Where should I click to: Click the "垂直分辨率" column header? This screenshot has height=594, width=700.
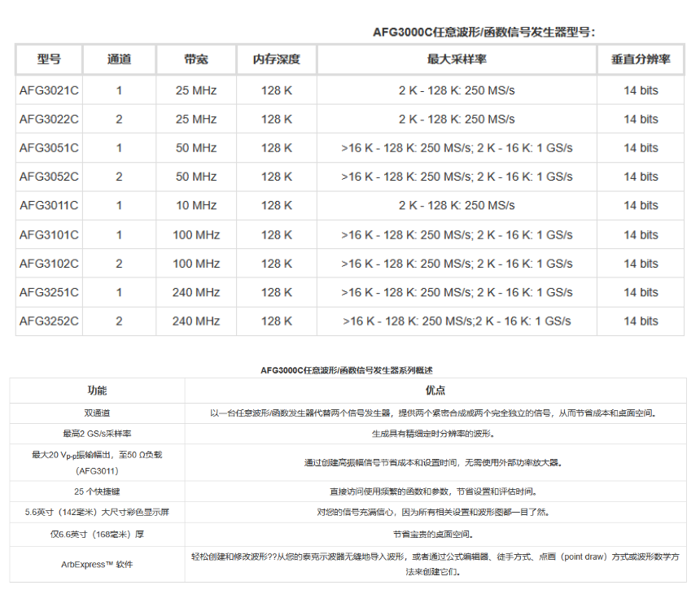[x=641, y=59]
